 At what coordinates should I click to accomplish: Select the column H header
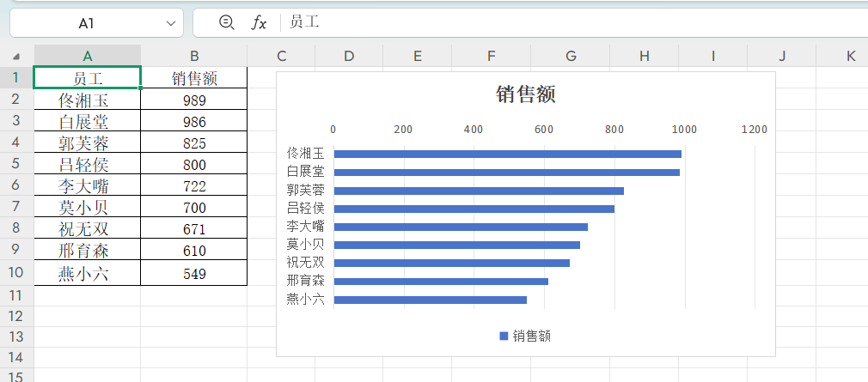tap(645, 56)
